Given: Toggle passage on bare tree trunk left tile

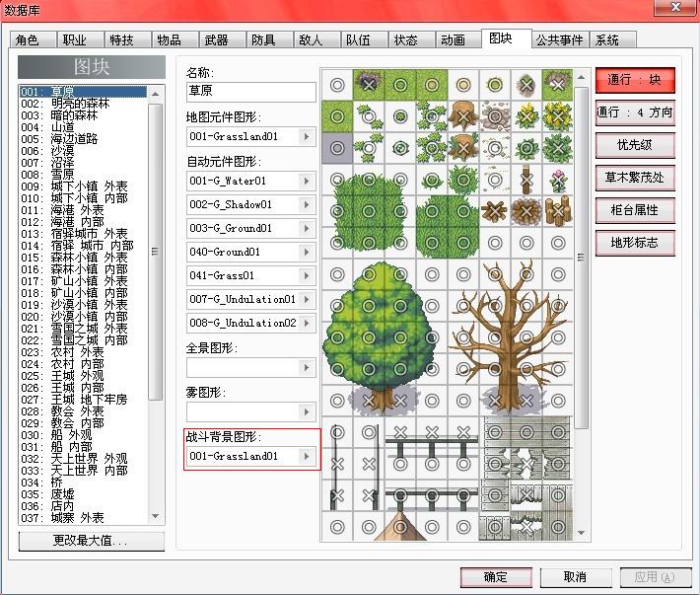Looking at the screenshot, I should click(x=495, y=401).
